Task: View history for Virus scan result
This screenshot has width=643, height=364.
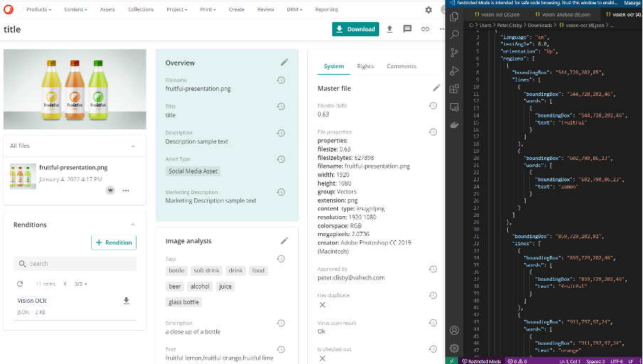Action: (x=433, y=323)
